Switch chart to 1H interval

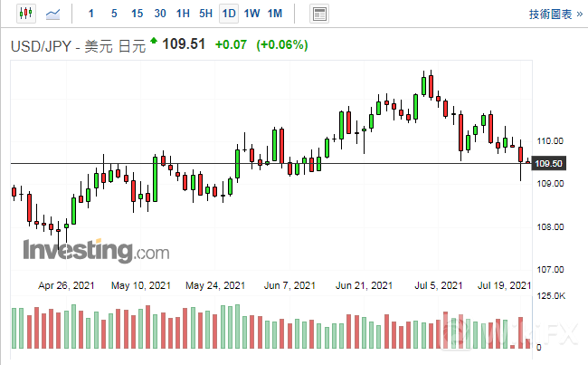click(183, 14)
